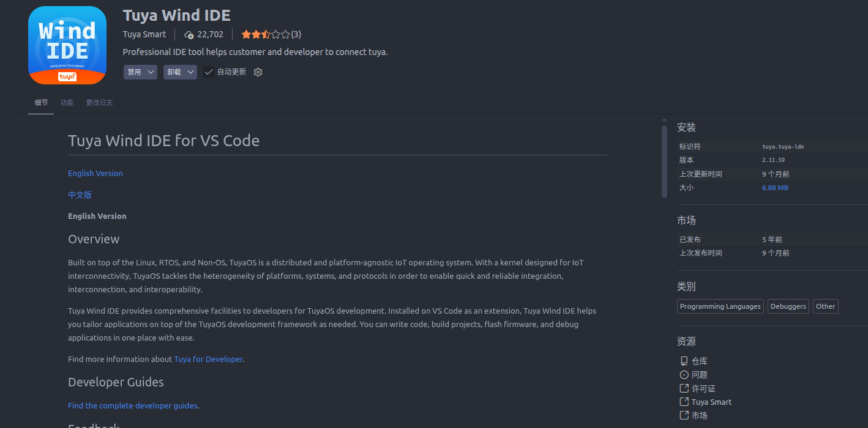
Task: Open the 中文版 link
Action: pyautogui.click(x=80, y=195)
